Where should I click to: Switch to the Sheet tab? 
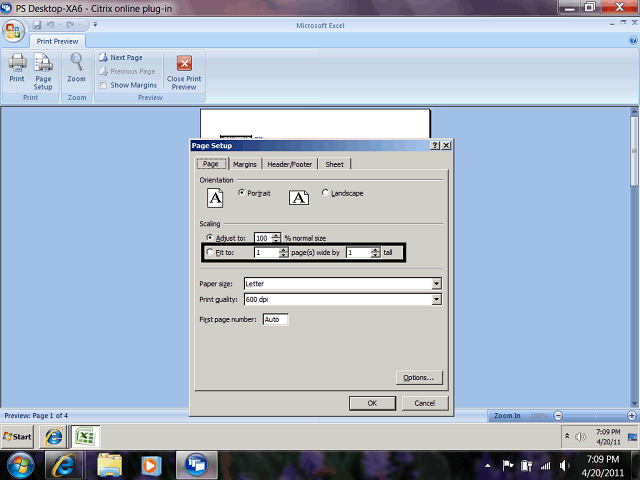click(x=335, y=164)
